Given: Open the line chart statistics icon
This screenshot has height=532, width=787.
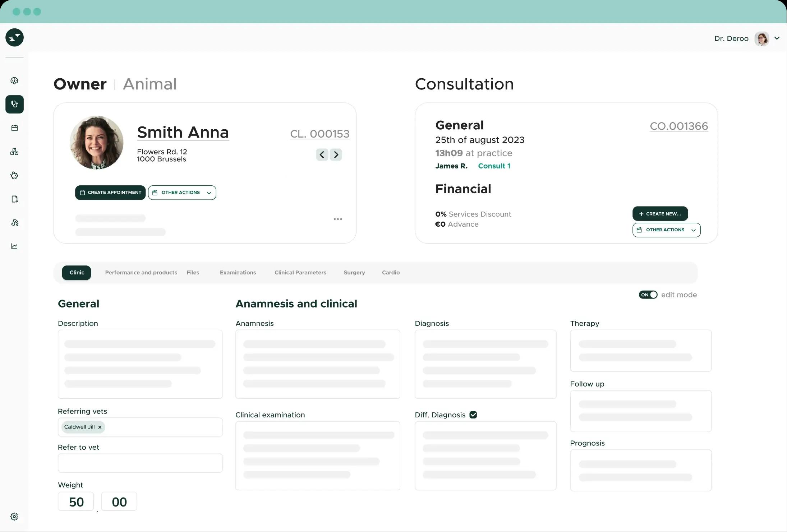Looking at the screenshot, I should pos(14,246).
